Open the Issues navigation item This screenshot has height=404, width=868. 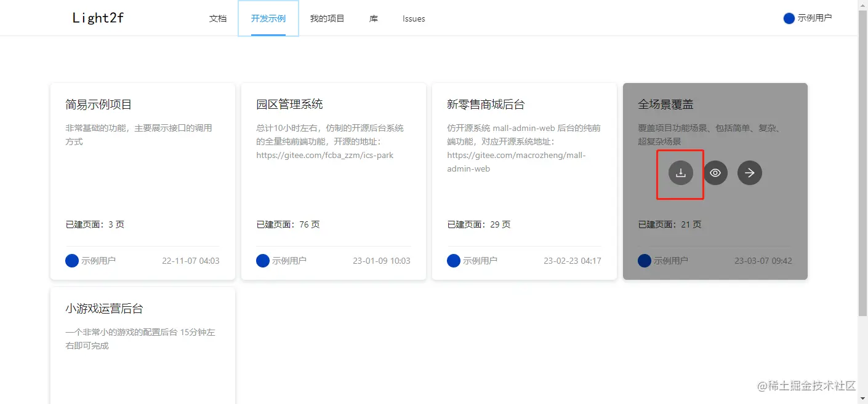tap(414, 18)
